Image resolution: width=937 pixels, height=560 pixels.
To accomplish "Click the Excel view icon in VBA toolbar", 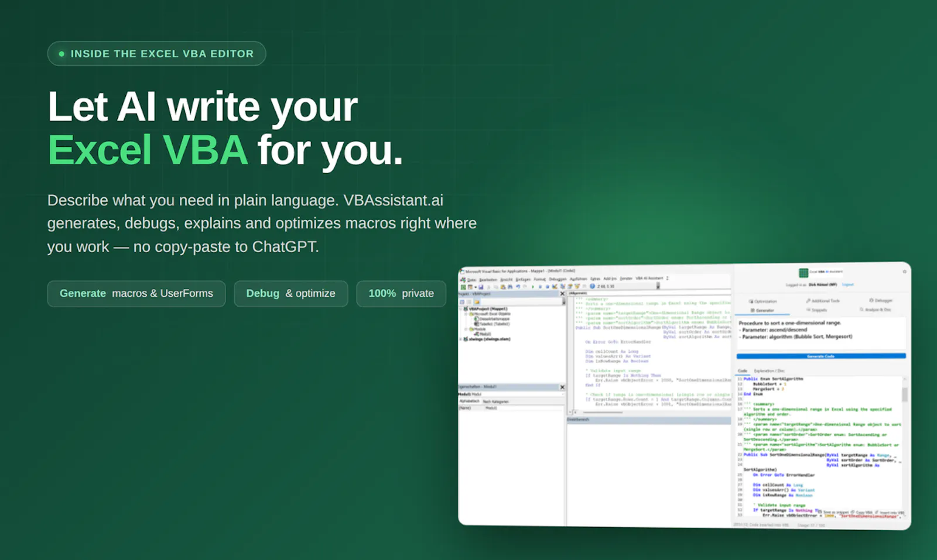I will coord(463,287).
